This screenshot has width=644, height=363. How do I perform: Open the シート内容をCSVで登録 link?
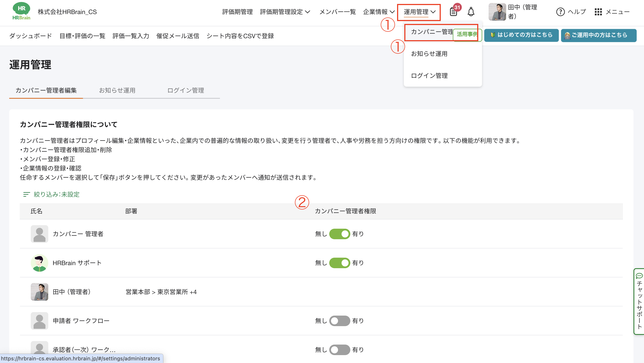240,36
